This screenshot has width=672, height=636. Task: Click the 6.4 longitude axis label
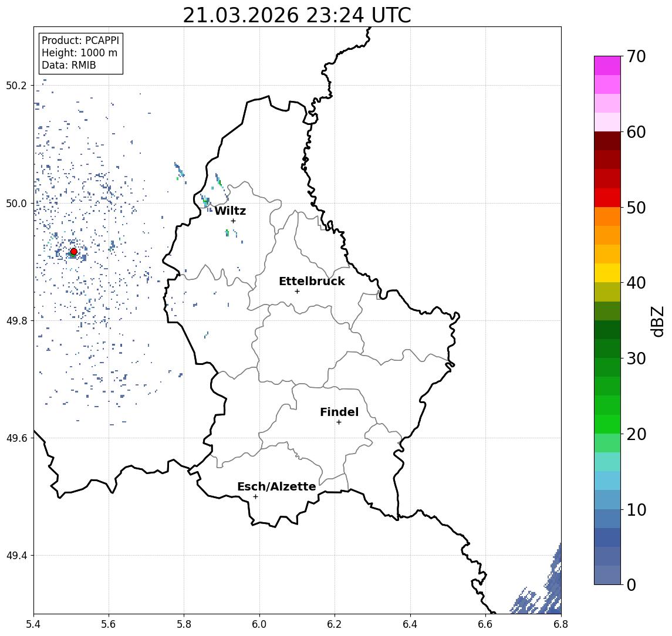pos(410,624)
